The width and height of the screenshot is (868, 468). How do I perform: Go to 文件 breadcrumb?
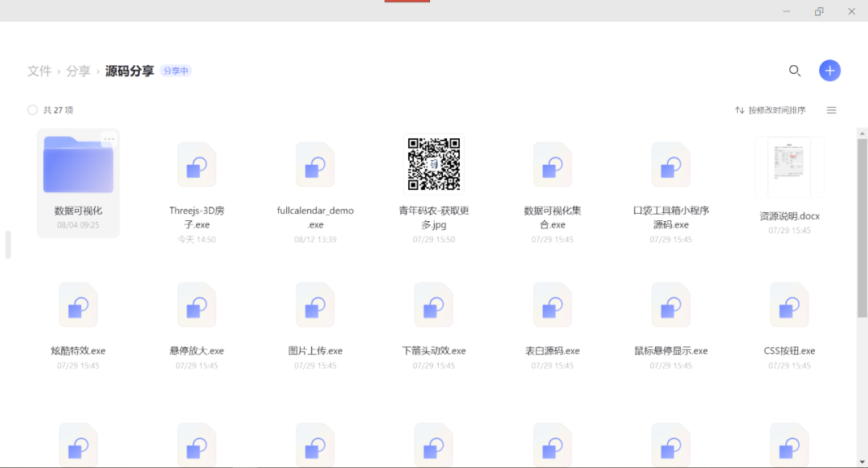point(39,71)
